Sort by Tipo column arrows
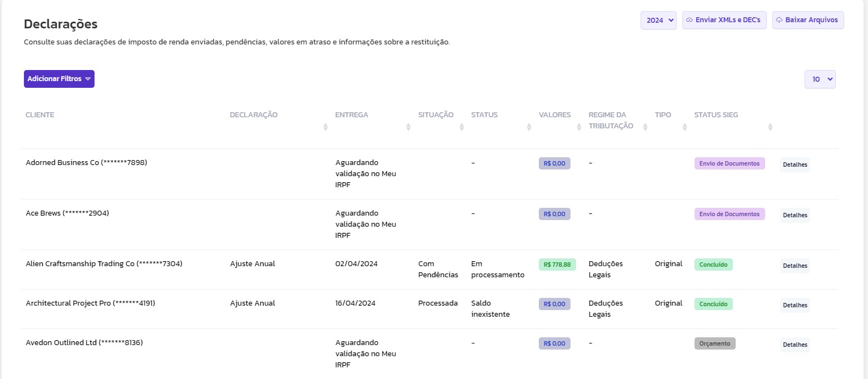The height and width of the screenshot is (379, 868). (x=685, y=127)
